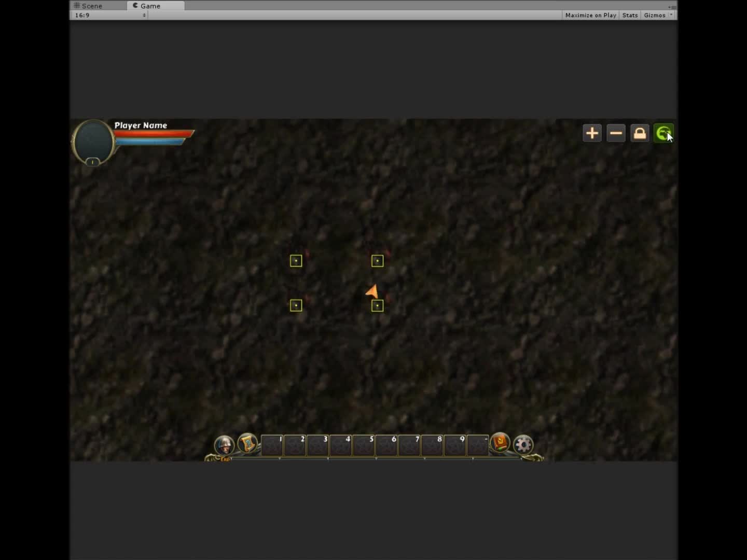Toggle Maximize on Play
Image resolution: width=747 pixels, height=560 pixels.
pyautogui.click(x=590, y=15)
